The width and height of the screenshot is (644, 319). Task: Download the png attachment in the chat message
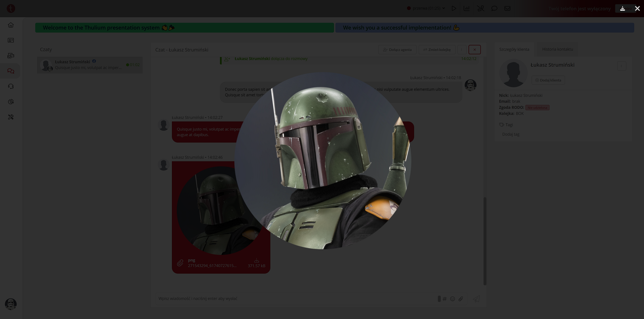[x=256, y=261]
